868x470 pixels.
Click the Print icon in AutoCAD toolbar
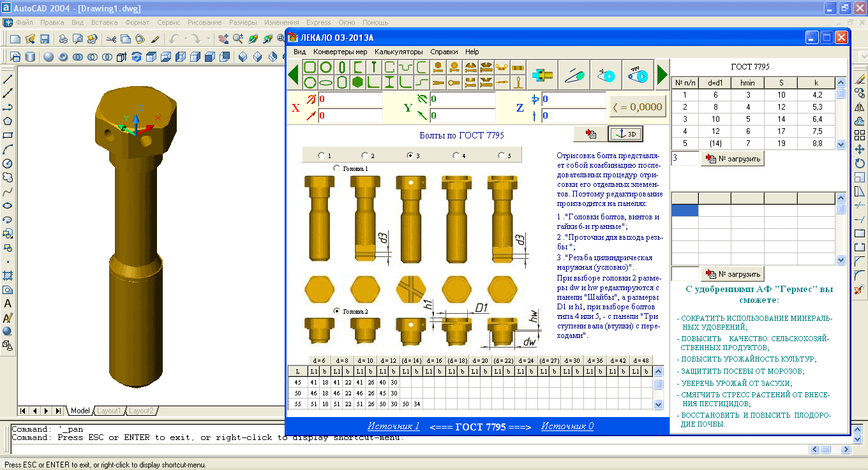coord(63,39)
